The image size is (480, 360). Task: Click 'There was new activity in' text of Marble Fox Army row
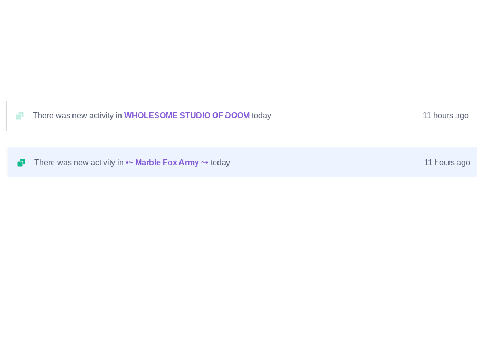pyautogui.click(x=79, y=162)
